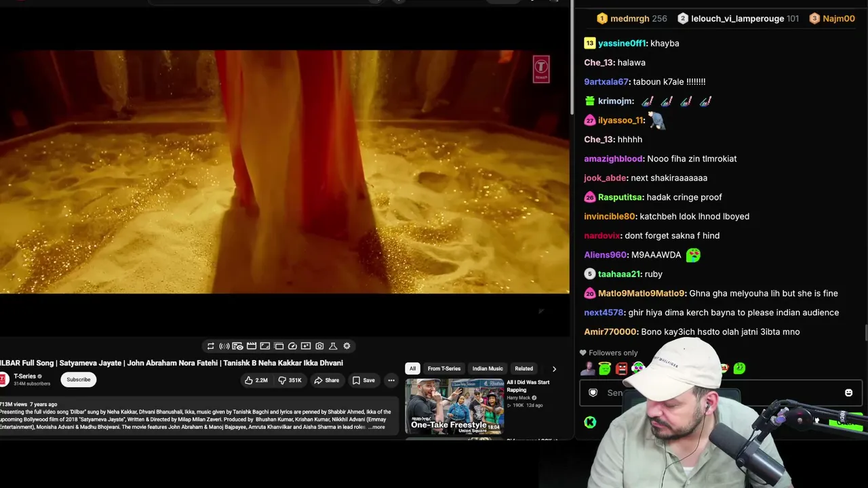The width and height of the screenshot is (868, 488).
Task: Open lelouch_vi_lamperouge on the leaderboard
Action: click(x=737, y=19)
